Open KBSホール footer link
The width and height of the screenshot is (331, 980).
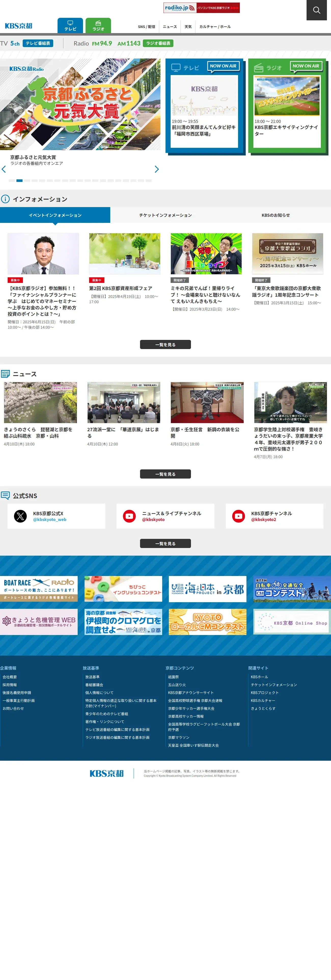pos(259,677)
